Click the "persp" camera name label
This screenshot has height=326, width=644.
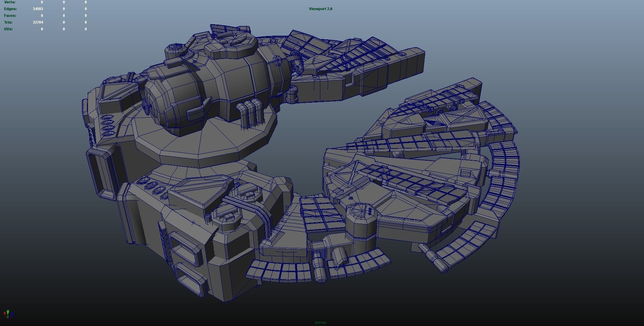coord(320,322)
